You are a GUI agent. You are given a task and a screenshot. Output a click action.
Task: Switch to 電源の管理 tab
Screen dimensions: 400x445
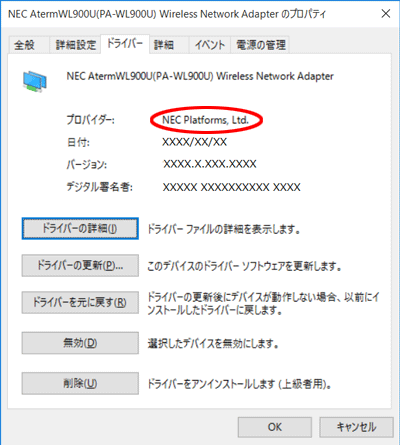[x=261, y=45]
